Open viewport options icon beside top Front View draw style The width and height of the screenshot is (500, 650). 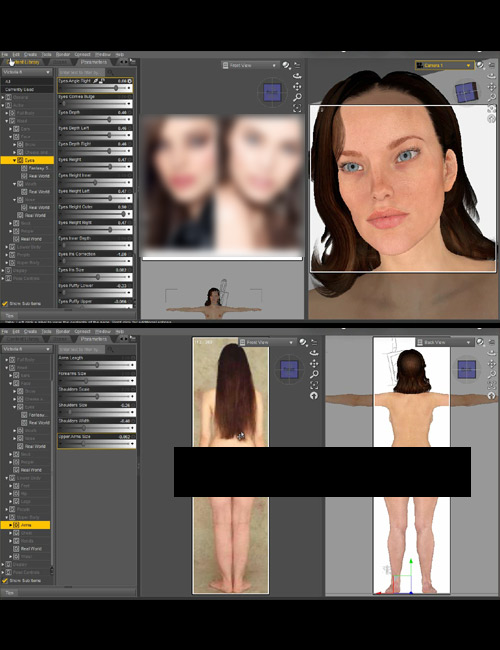pyautogui.click(x=297, y=65)
